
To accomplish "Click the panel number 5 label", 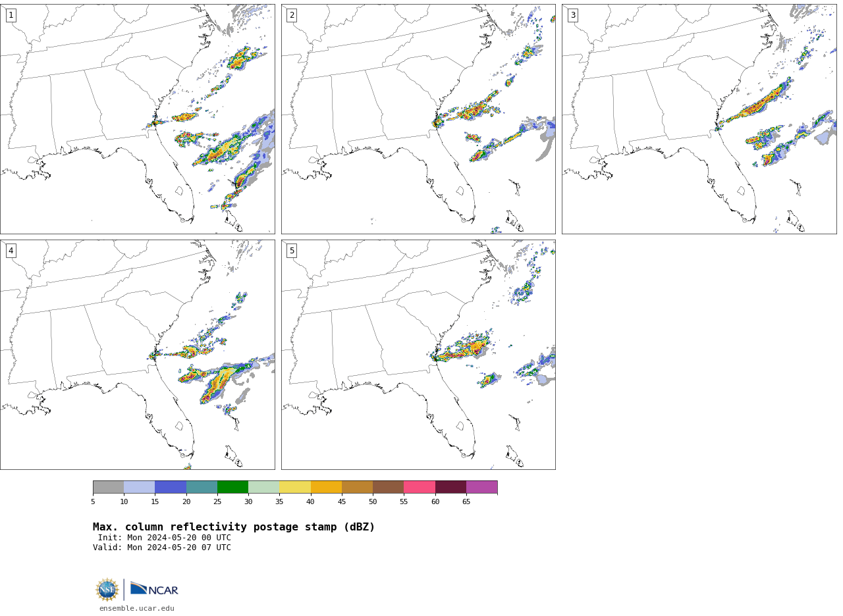I will 292,251.
